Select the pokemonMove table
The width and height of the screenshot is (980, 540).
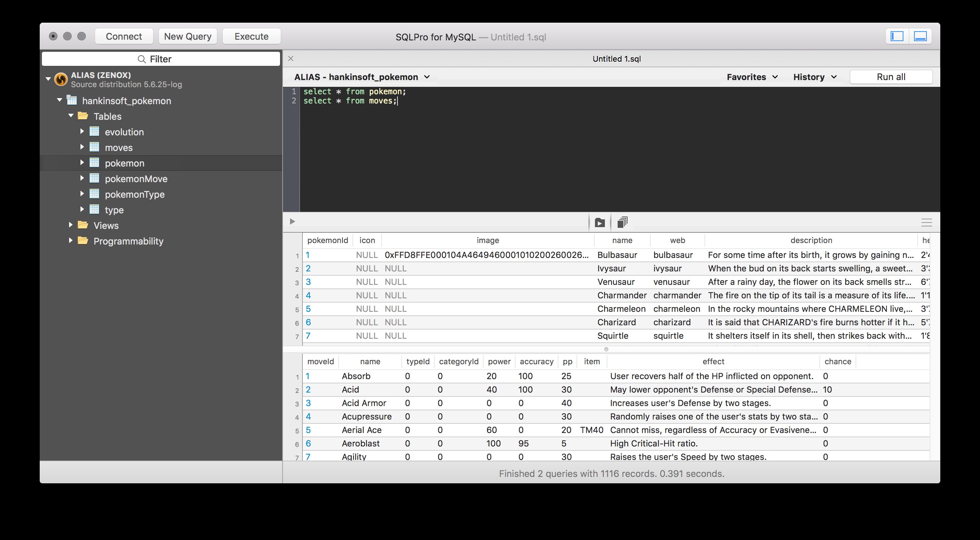pos(136,178)
